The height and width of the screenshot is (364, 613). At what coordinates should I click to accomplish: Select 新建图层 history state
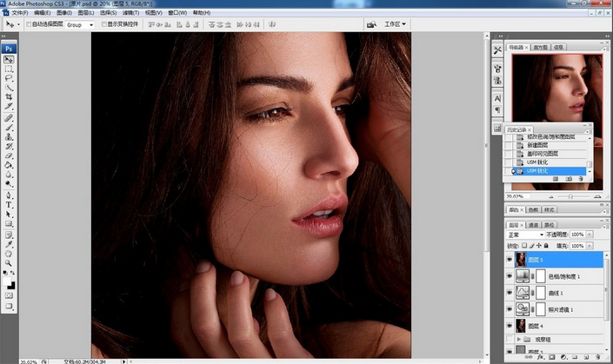546,145
